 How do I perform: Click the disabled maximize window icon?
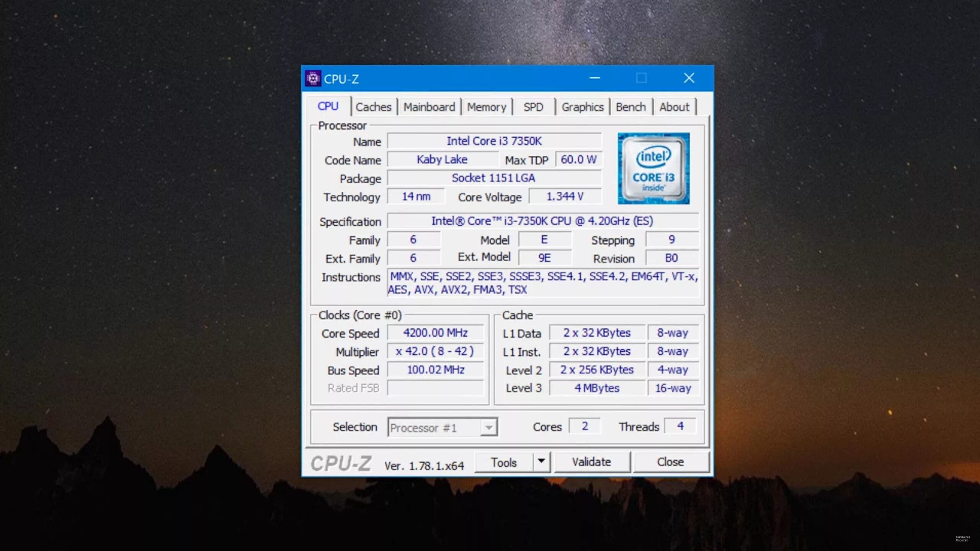click(642, 78)
